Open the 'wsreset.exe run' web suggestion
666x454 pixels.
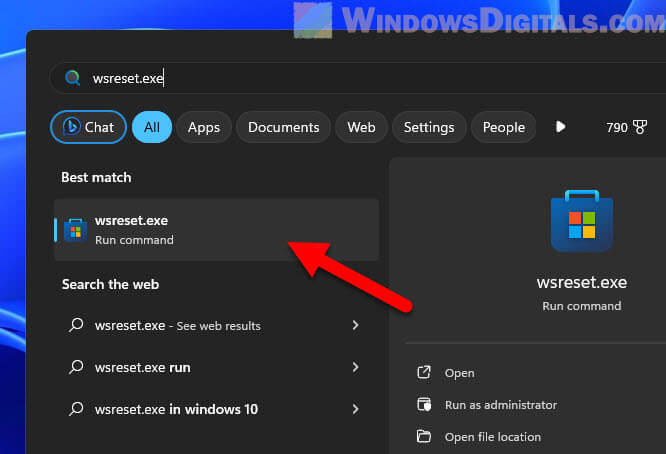(217, 367)
